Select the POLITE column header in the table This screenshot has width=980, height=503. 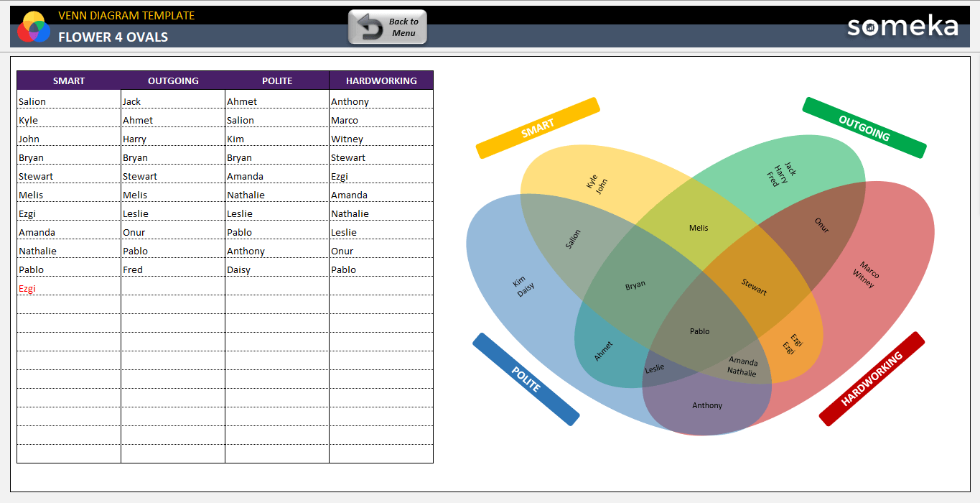[x=277, y=80]
